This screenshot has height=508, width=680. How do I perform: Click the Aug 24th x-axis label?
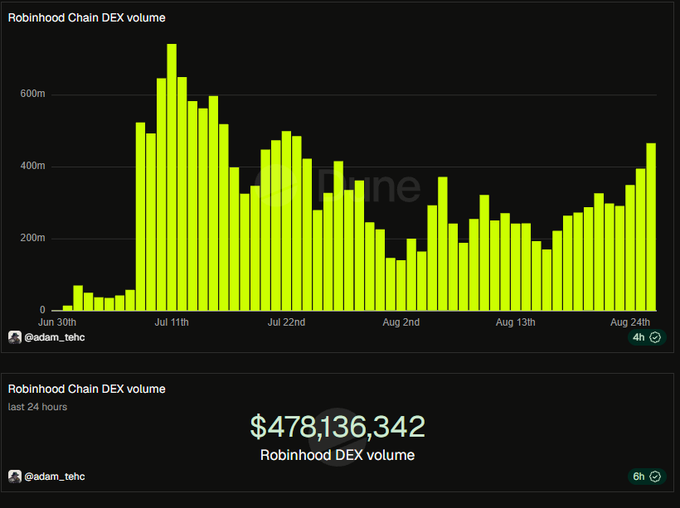tap(630, 322)
